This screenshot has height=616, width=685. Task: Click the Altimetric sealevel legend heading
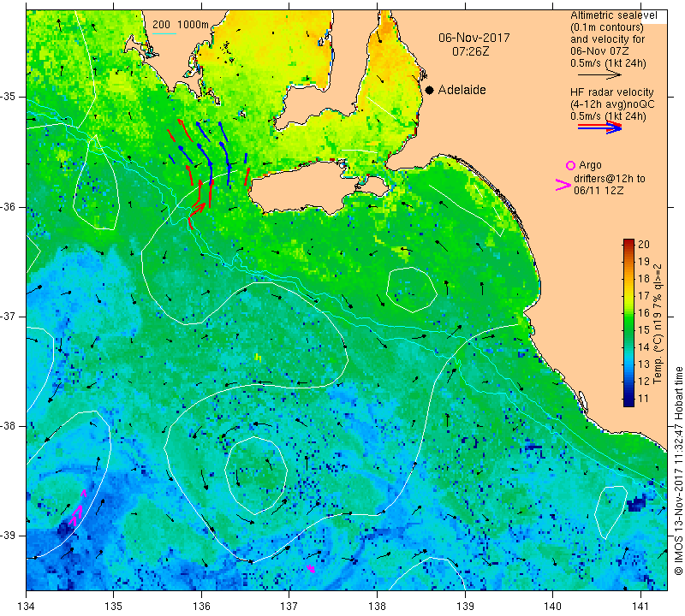point(613,15)
